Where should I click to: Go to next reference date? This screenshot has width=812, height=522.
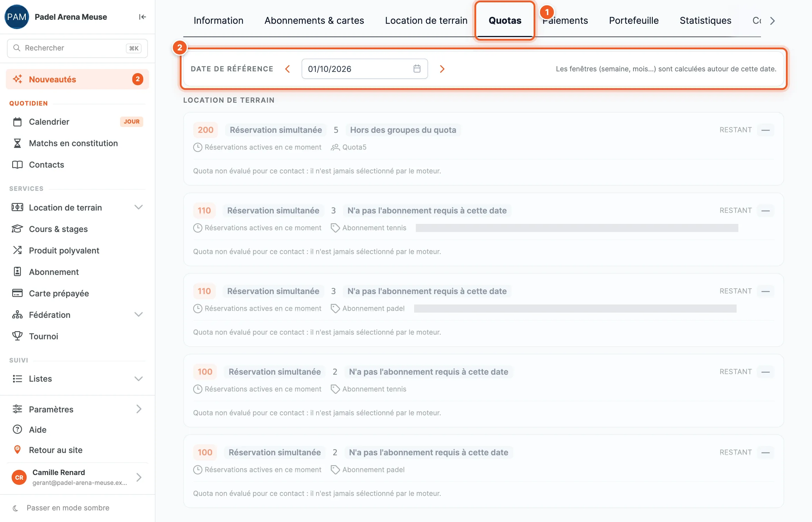click(x=442, y=69)
